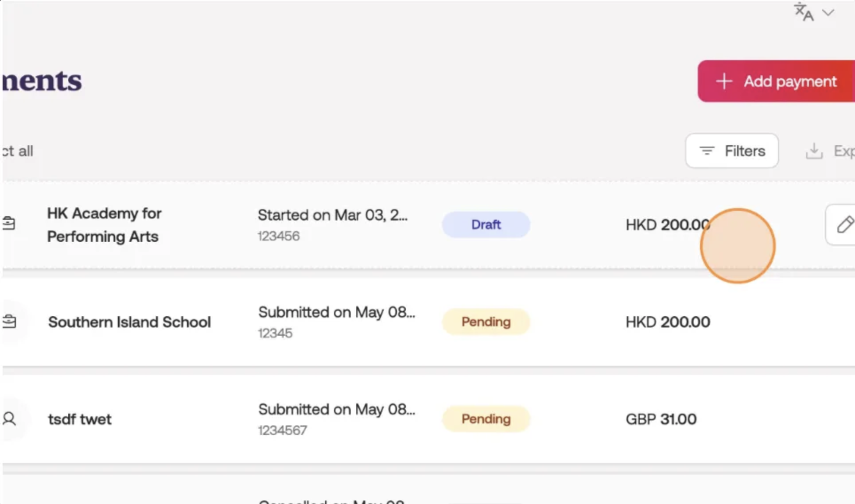This screenshot has width=855, height=504.
Task: Click the Draft status badge
Action: point(486,225)
